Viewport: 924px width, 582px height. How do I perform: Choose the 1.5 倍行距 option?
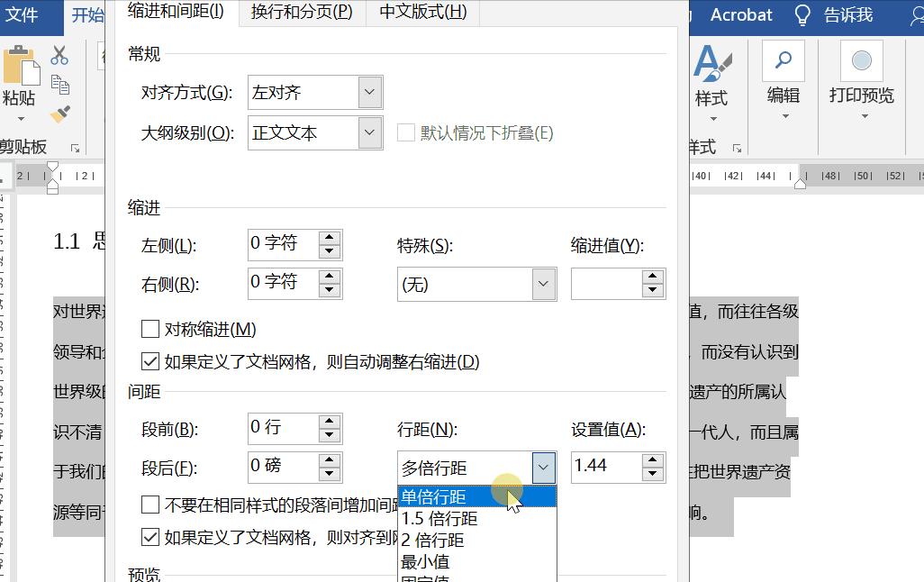click(441, 517)
